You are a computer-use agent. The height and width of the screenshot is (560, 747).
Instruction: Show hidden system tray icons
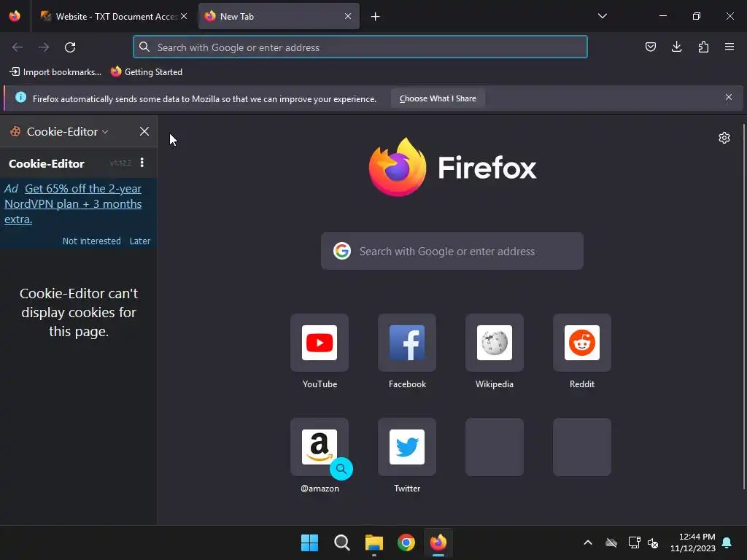(x=588, y=542)
